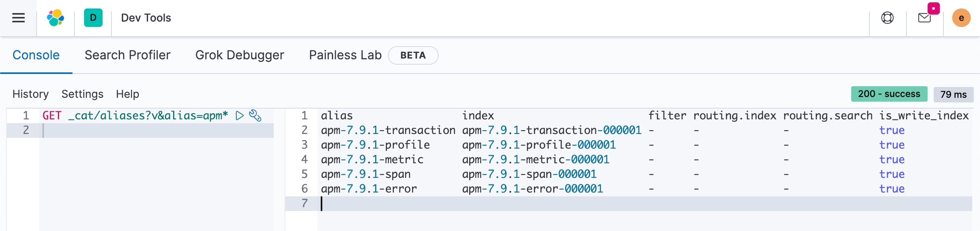Open the console History
The height and width of the screenshot is (231, 980).
tap(30, 94)
